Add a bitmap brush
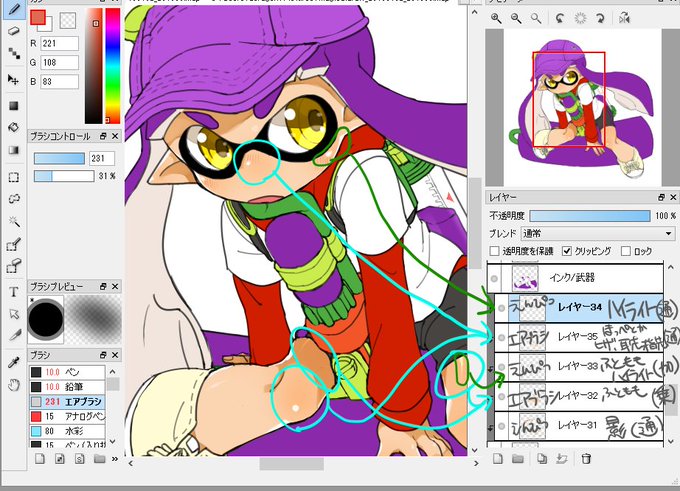 coord(59,458)
